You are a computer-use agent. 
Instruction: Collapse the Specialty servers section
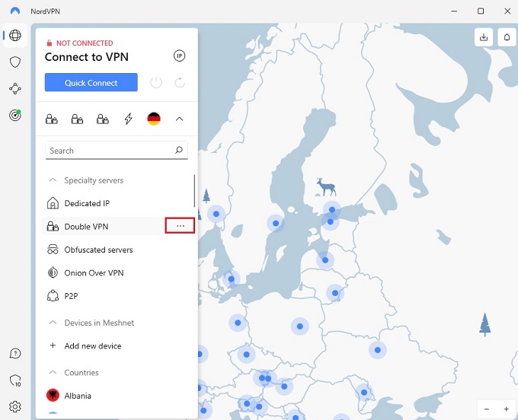pyautogui.click(x=53, y=180)
